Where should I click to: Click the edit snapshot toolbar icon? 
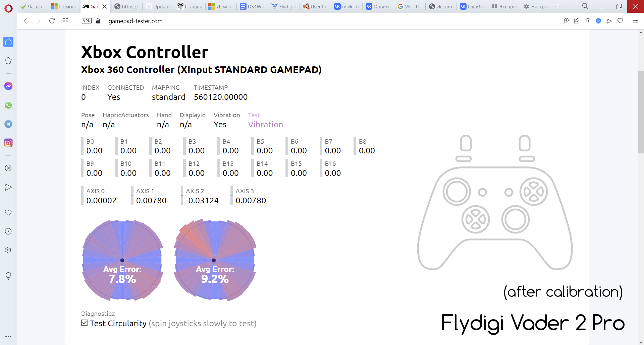pyautogui.click(x=577, y=21)
